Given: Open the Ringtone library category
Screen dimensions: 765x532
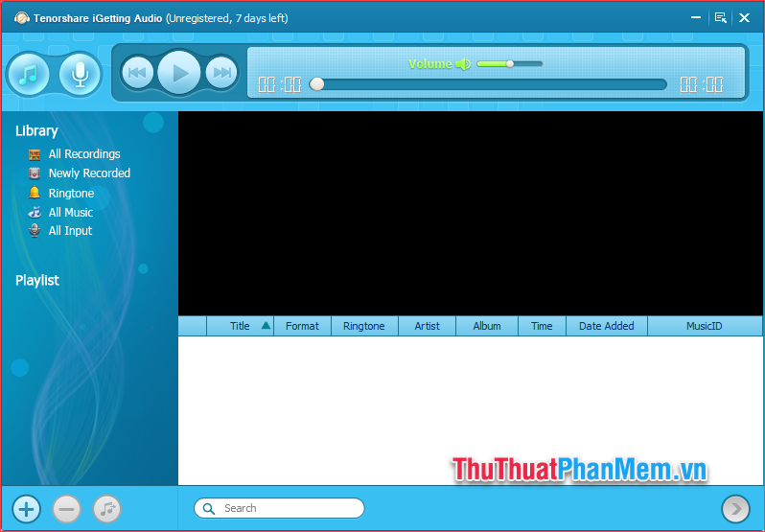Looking at the screenshot, I should pyautogui.click(x=71, y=193).
